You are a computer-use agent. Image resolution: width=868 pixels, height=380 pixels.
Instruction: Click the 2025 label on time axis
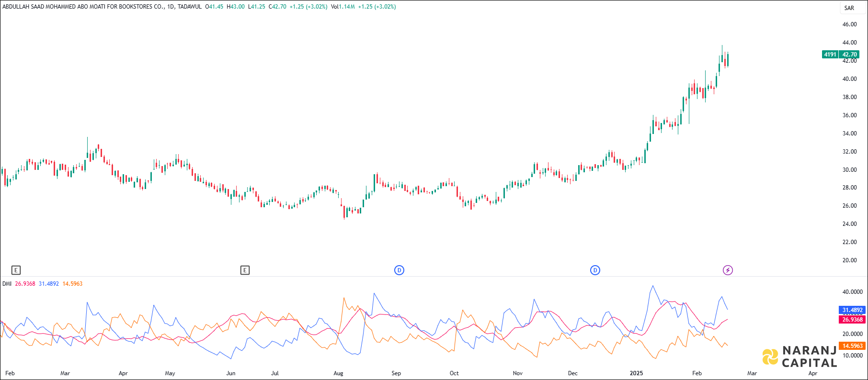(636, 373)
